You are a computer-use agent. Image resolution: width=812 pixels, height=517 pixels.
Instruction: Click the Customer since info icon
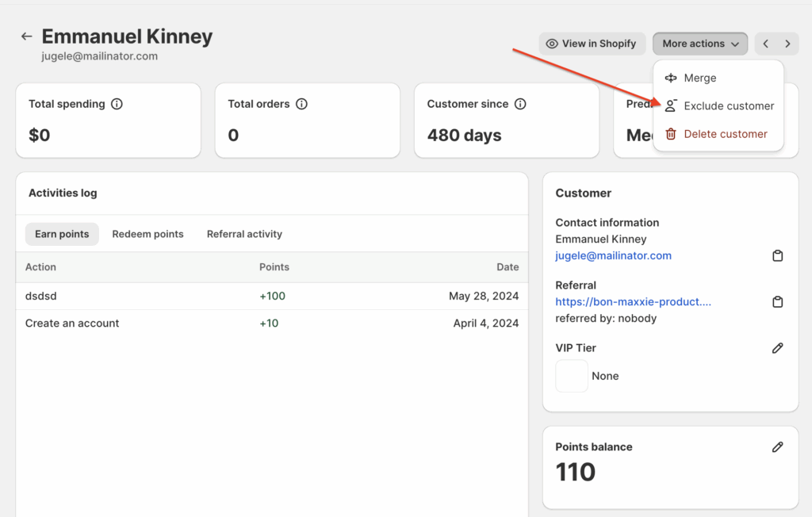coord(520,104)
